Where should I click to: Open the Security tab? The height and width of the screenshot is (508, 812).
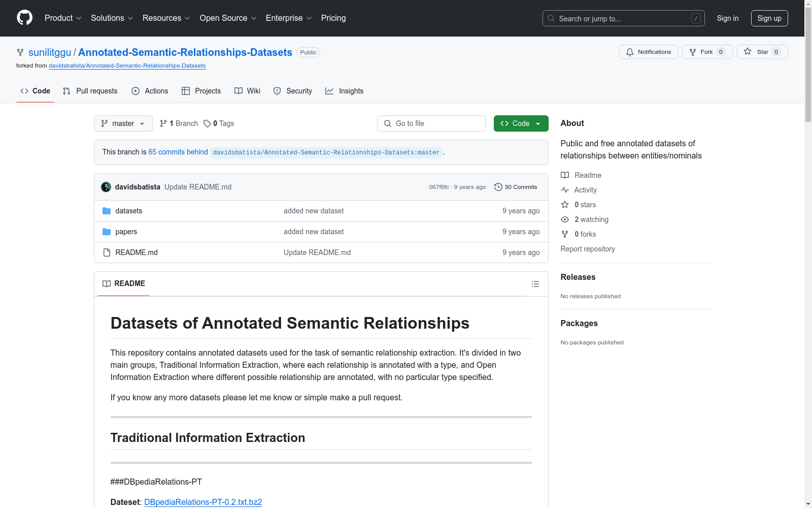coord(293,91)
